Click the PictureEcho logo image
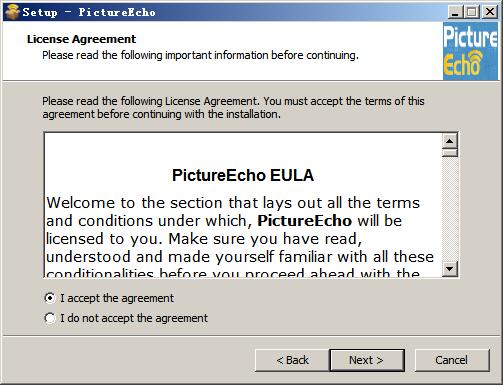The height and width of the screenshot is (385, 503). pyautogui.click(x=470, y=51)
